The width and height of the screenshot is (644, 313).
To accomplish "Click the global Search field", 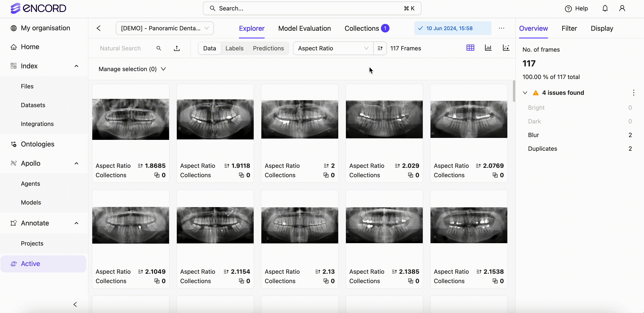I will coord(312,9).
